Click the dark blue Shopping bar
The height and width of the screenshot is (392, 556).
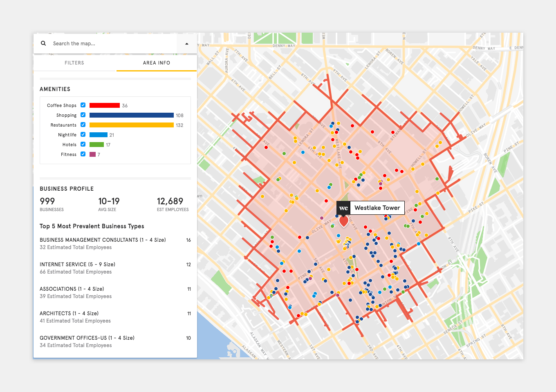click(x=132, y=115)
